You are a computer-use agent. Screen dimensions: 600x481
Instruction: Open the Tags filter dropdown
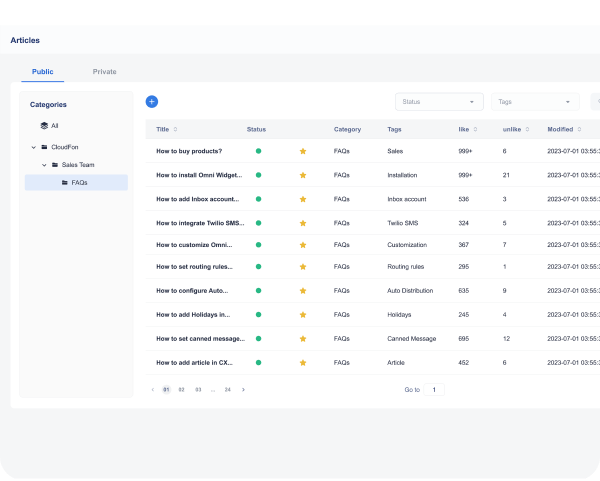pyautogui.click(x=535, y=102)
